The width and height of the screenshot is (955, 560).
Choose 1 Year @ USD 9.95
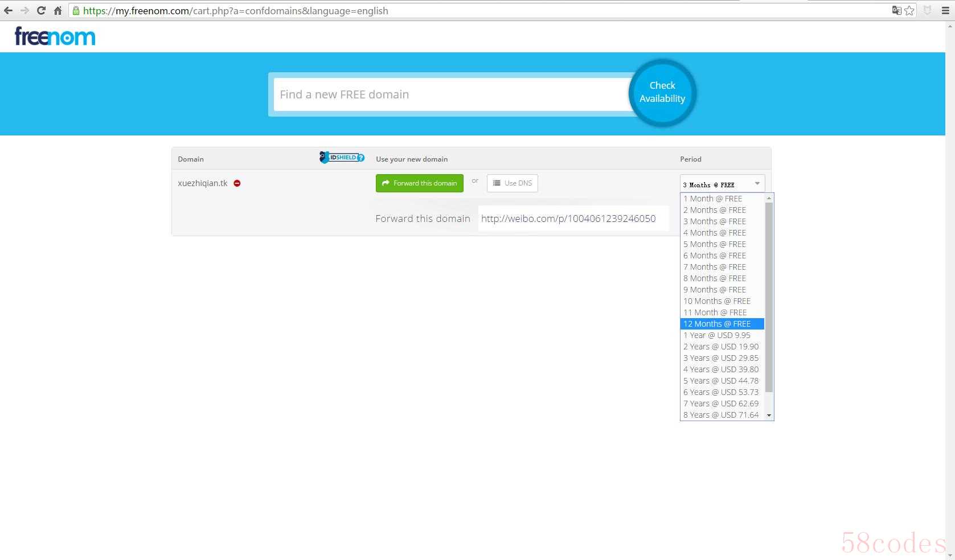click(x=722, y=335)
